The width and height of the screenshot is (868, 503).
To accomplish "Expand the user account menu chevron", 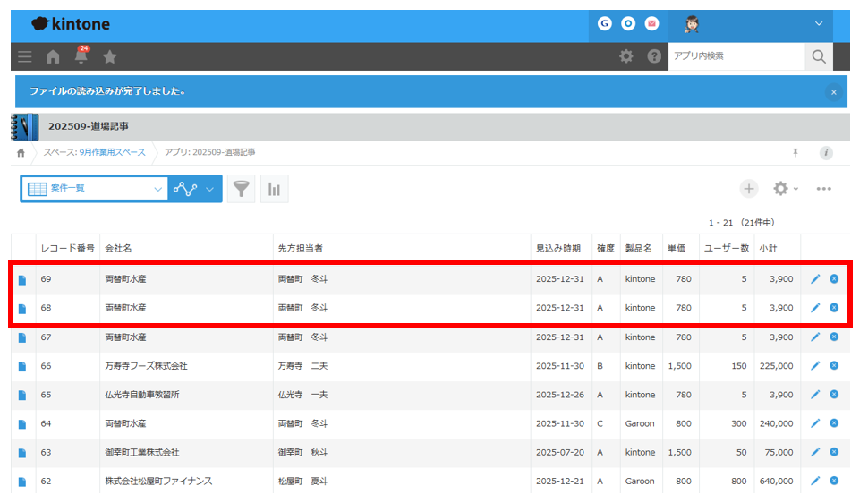I will coord(818,24).
